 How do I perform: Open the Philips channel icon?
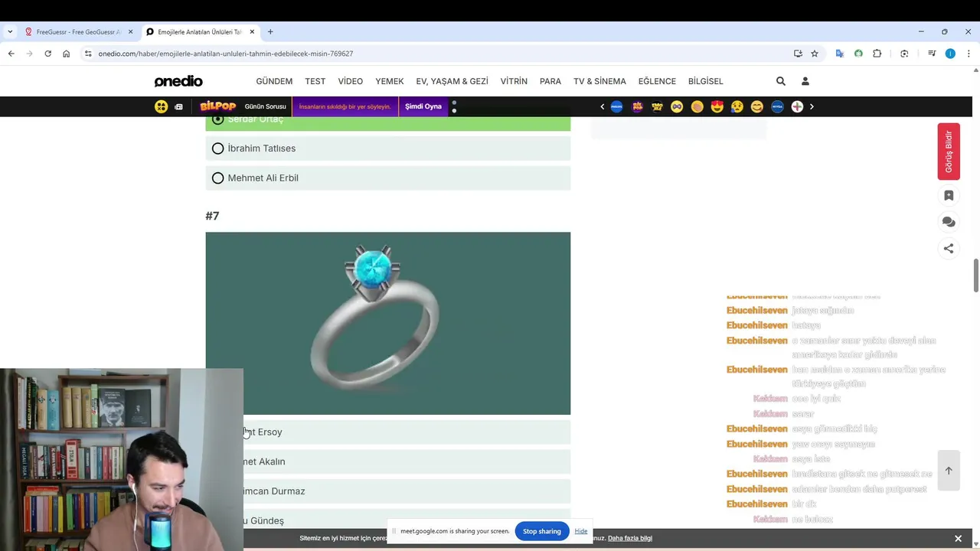pyautogui.click(x=616, y=106)
